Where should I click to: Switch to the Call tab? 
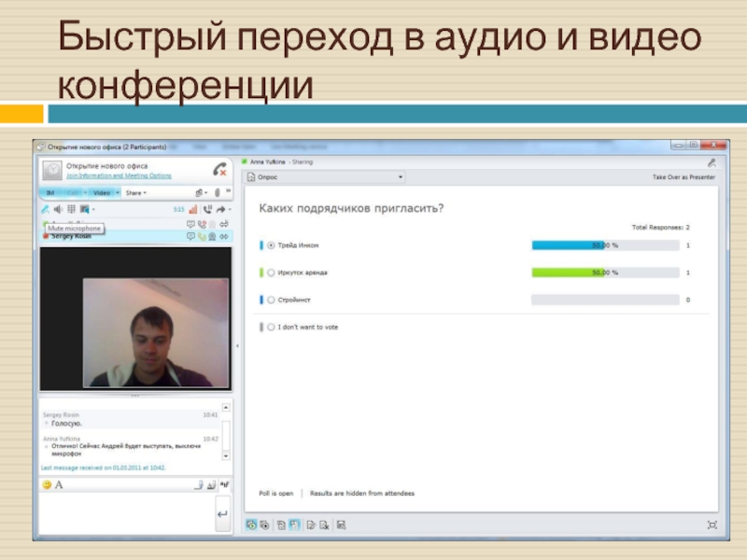[73, 193]
